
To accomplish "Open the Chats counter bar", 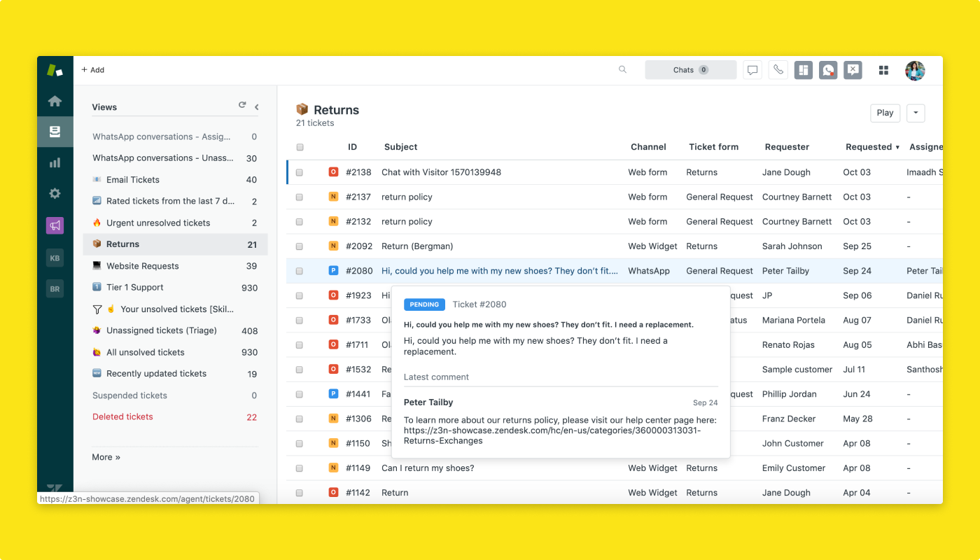I will (x=690, y=70).
